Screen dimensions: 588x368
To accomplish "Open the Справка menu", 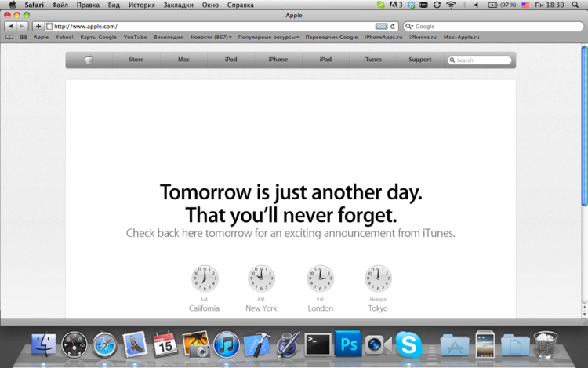I will (241, 5).
